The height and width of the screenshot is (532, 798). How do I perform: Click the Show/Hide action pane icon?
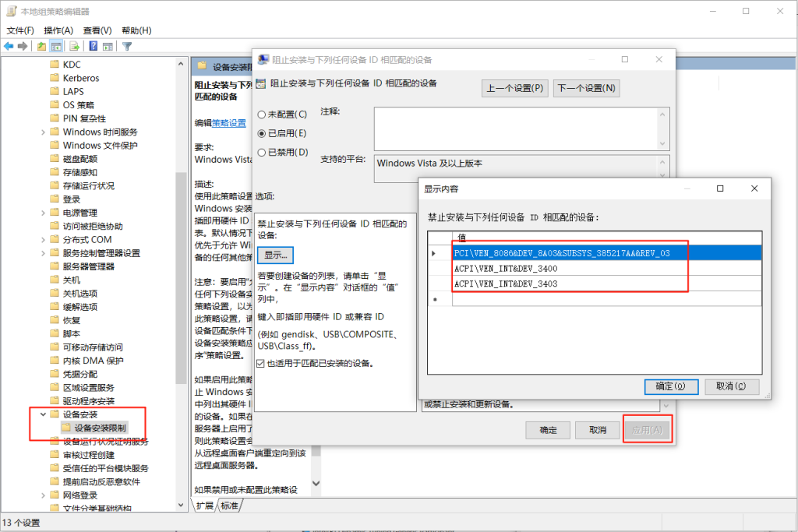pyautogui.click(x=108, y=46)
